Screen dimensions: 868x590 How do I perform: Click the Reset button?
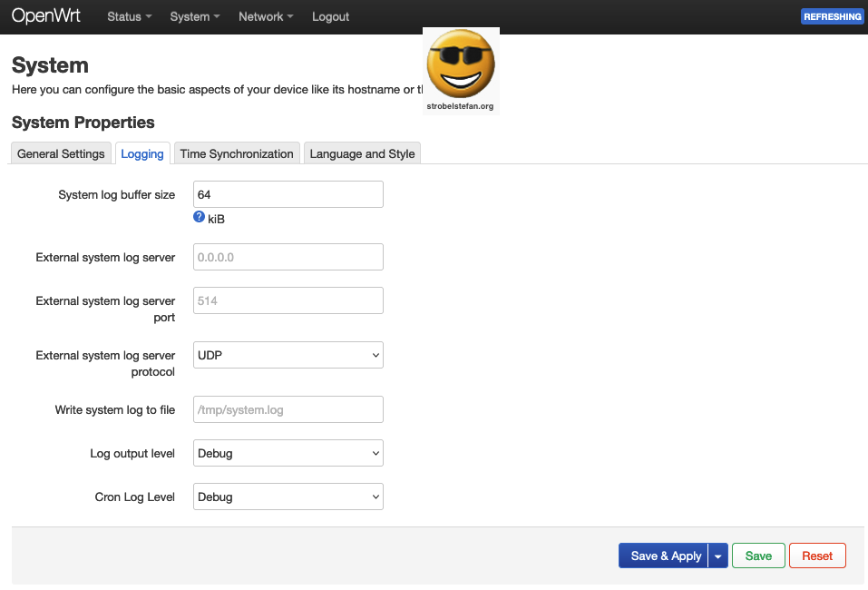click(816, 555)
